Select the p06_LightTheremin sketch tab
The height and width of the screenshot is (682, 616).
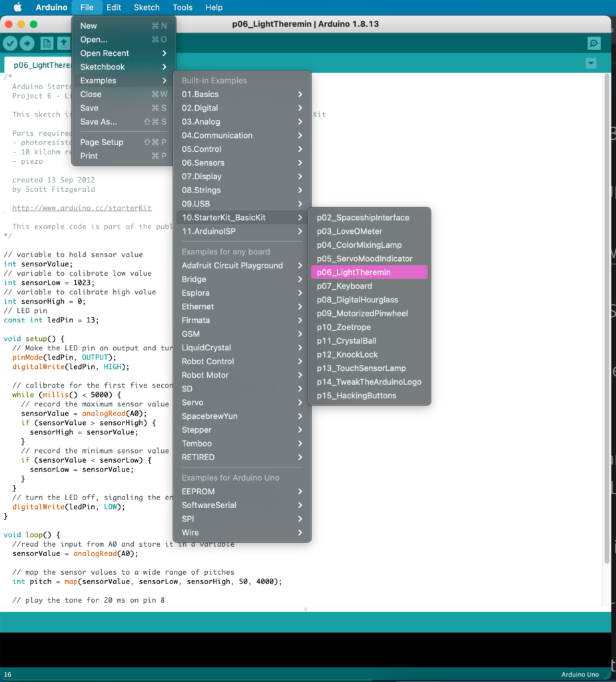[x=38, y=65]
